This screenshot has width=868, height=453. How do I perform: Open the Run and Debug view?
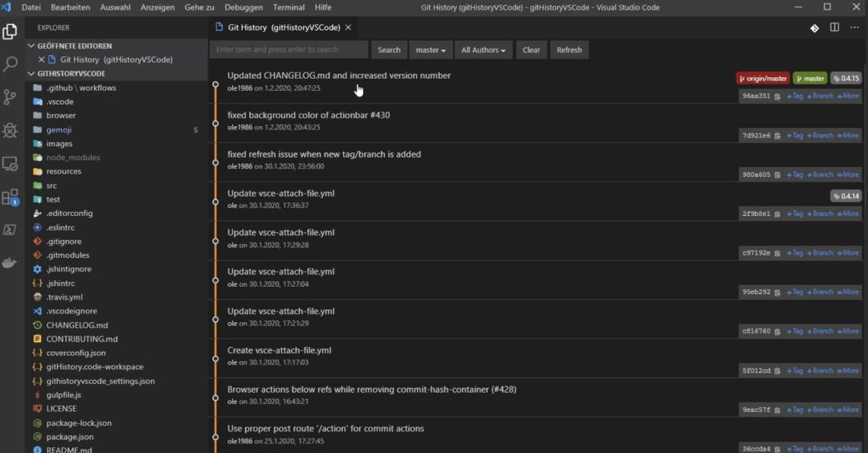[10, 130]
